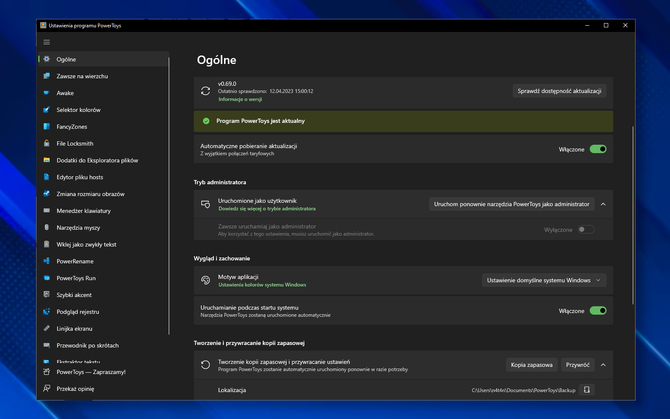Screen dimensions: 670x419
Task: Open Ustawienia kolorów systemu Windows link
Action: pos(262,285)
